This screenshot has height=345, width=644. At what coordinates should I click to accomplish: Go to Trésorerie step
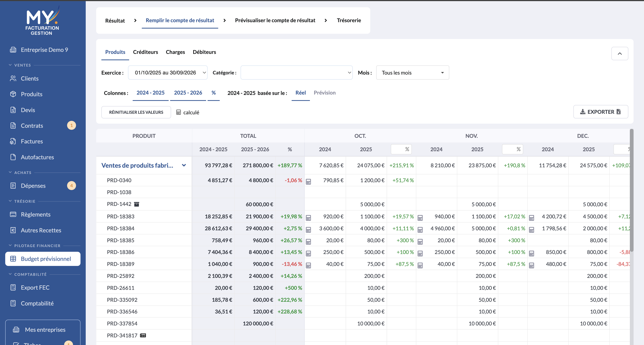(x=349, y=20)
